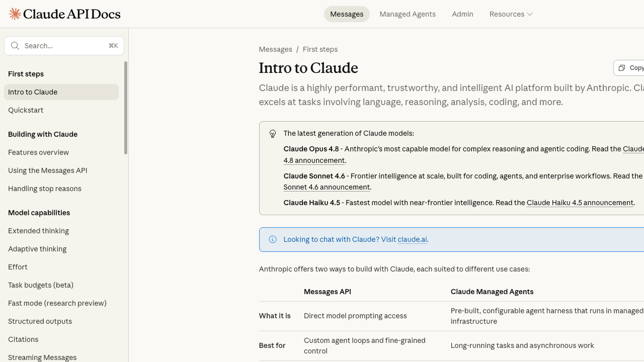Open Extended thinking page

pos(61,231)
